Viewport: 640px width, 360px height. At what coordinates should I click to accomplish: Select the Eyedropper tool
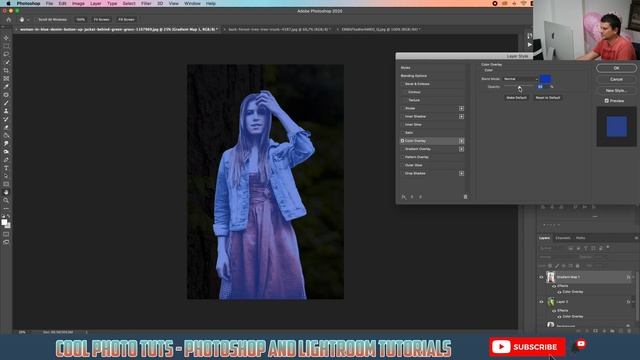coord(6,87)
